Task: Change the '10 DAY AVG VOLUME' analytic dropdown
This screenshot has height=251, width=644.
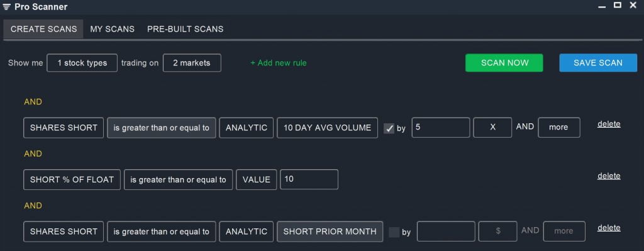Action: [327, 128]
